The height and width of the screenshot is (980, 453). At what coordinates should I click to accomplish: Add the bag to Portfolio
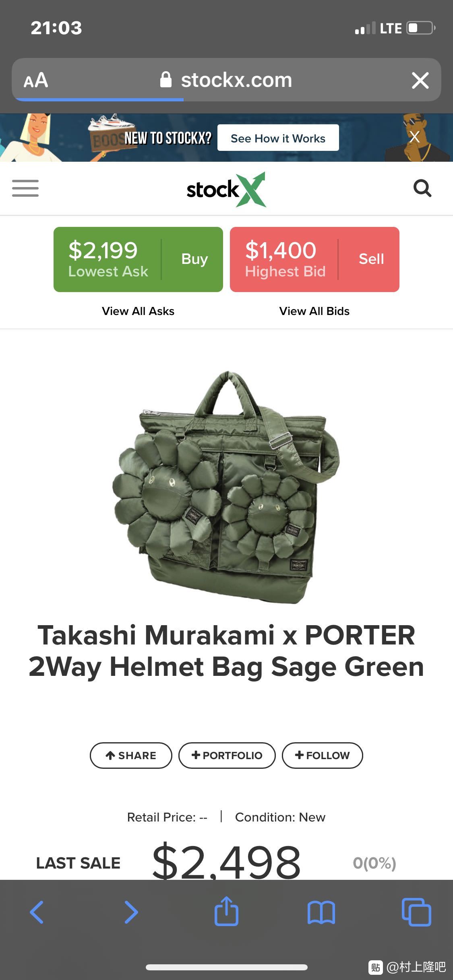tap(227, 756)
